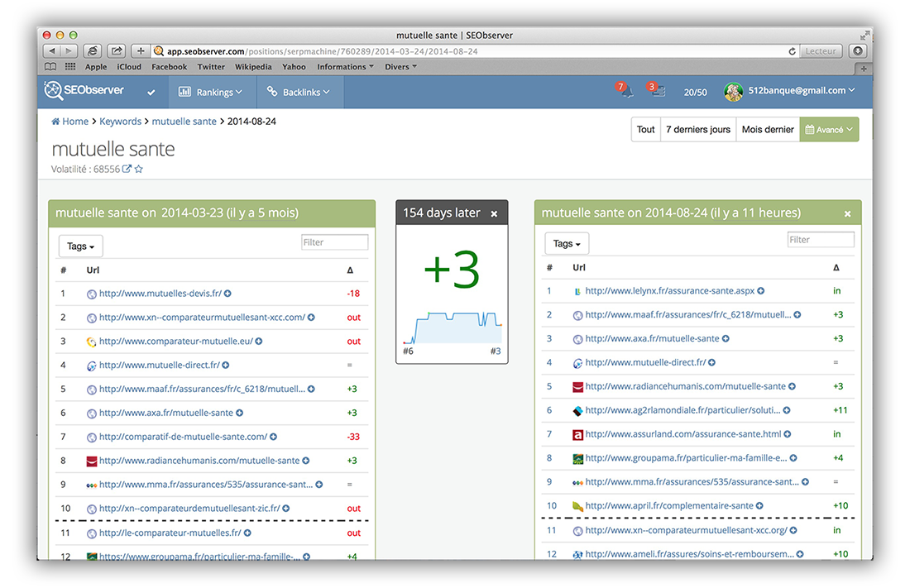The image size is (910, 588).
Task: Open the Top Sites grid icon
Action: (x=70, y=67)
